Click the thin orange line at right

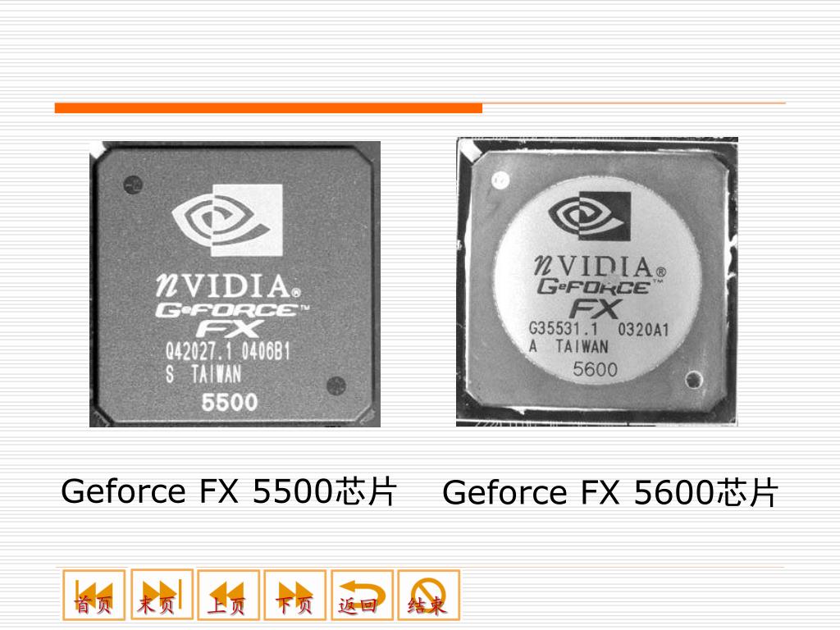pos(634,103)
